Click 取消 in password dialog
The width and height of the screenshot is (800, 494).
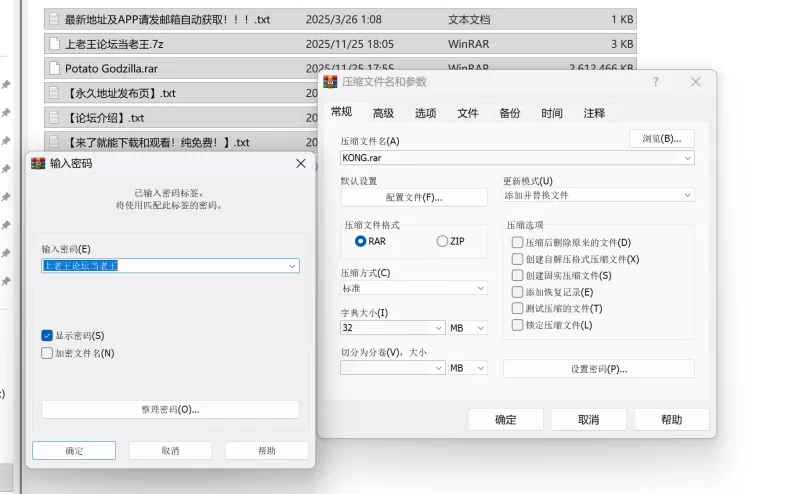[x=170, y=451]
